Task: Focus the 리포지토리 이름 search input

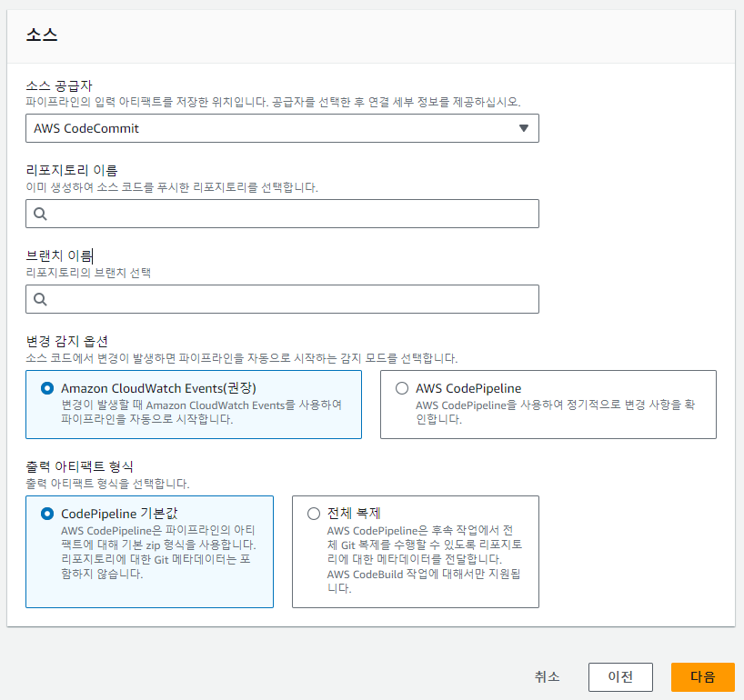Action: pyautogui.click(x=282, y=214)
